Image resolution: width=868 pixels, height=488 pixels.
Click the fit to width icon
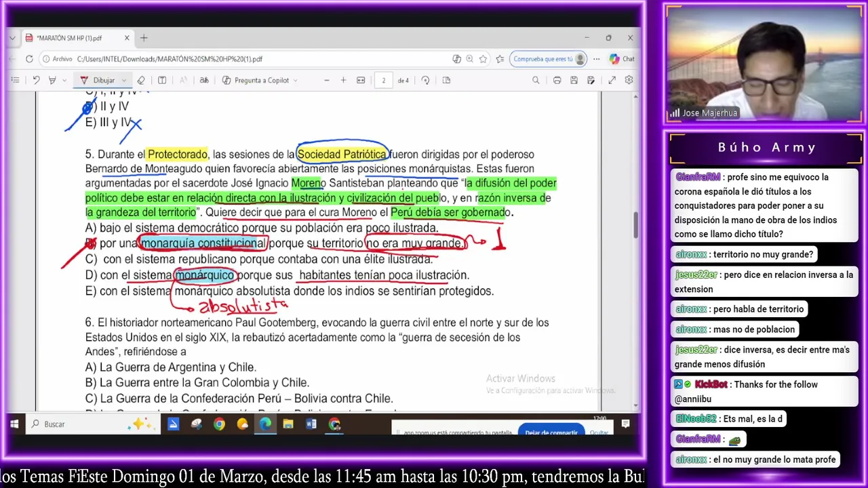[x=361, y=80]
